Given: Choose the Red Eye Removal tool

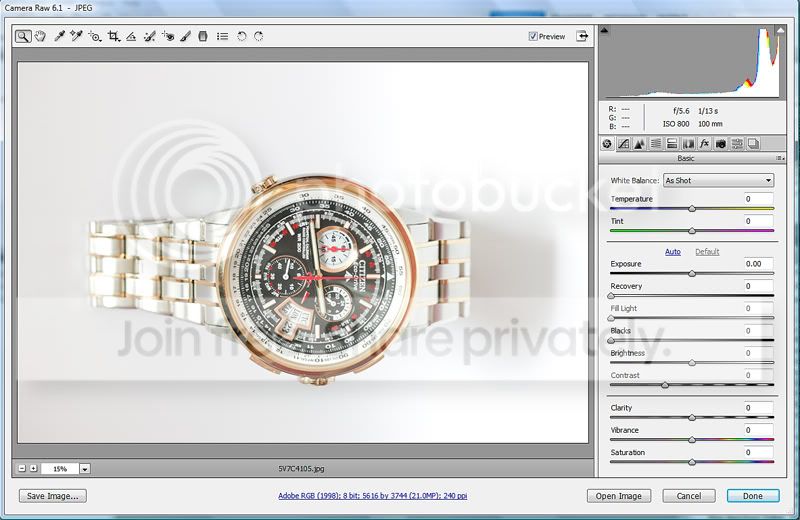Looking at the screenshot, I should (x=168, y=36).
